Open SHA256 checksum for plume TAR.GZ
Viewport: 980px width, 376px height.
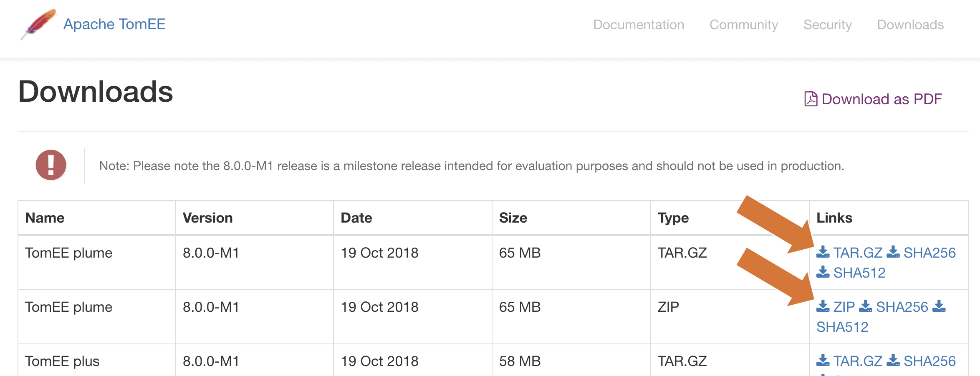tap(929, 253)
